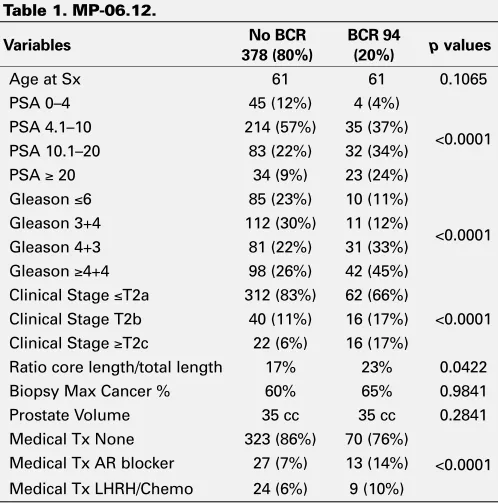
Task: Click the Clinical Stage T2b label
Action: 75,319
